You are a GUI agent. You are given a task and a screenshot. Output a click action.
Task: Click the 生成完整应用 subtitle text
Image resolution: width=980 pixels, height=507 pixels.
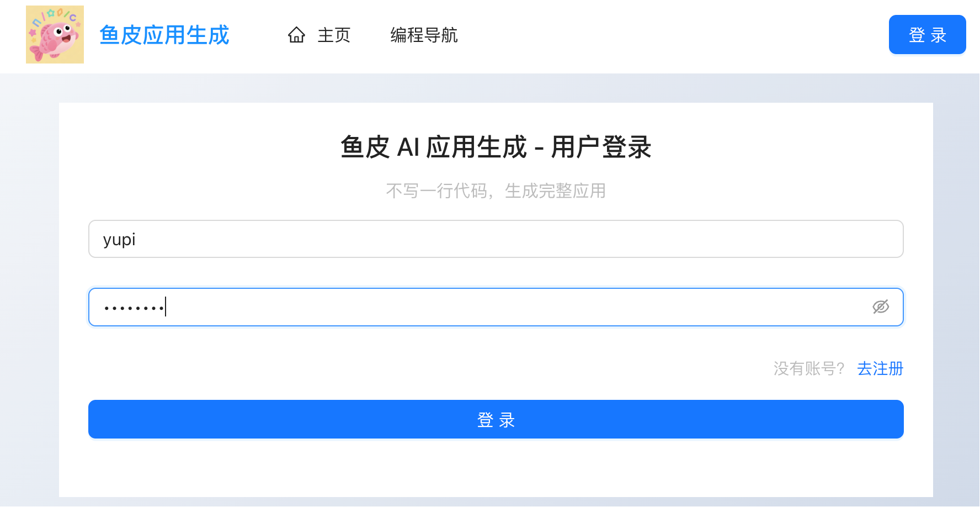(555, 191)
